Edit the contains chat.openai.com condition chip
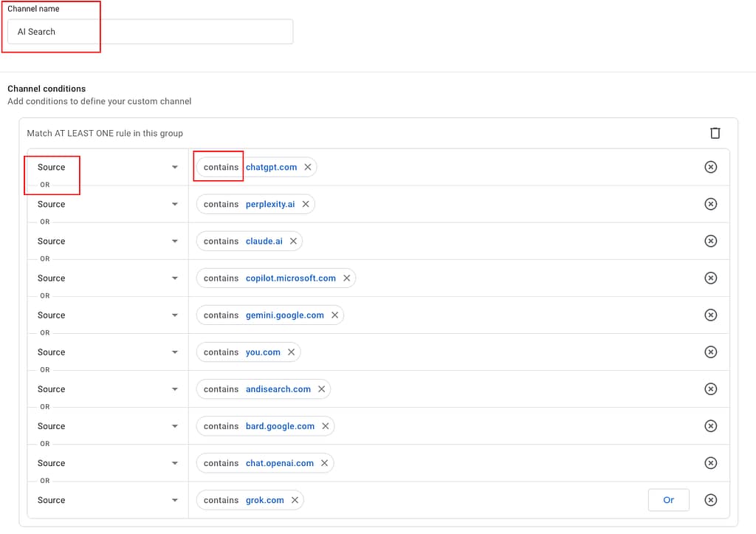 tap(265, 463)
